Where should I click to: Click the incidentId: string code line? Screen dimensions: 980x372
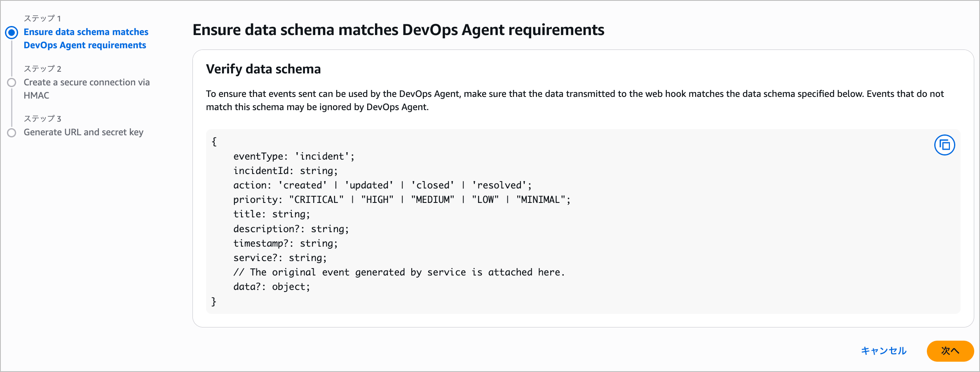pyautogui.click(x=285, y=171)
